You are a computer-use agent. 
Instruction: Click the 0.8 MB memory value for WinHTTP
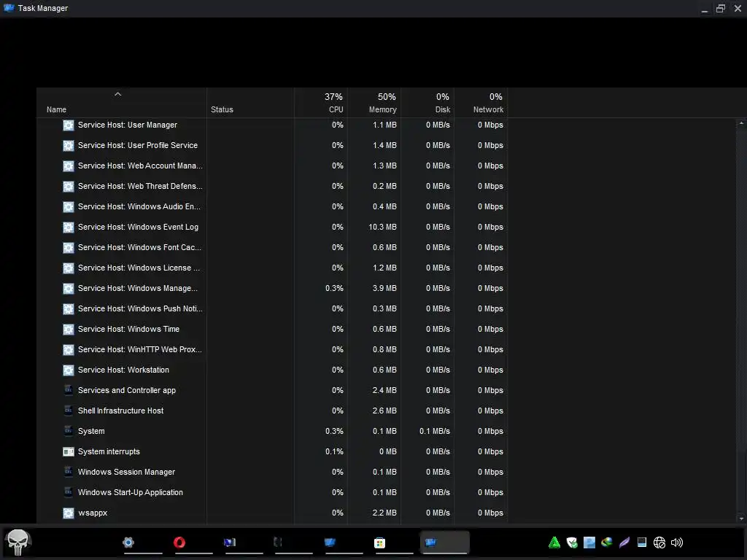coord(384,349)
